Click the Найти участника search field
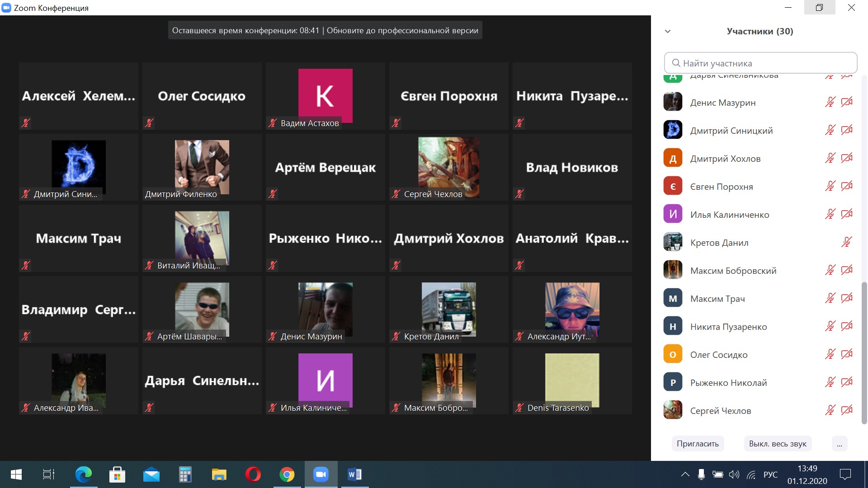Viewport: 868px width, 488px height. (x=760, y=63)
